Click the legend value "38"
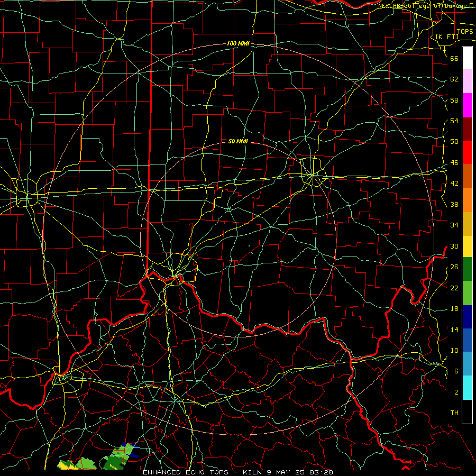Image resolution: width=476 pixels, height=476 pixels. coord(454,204)
